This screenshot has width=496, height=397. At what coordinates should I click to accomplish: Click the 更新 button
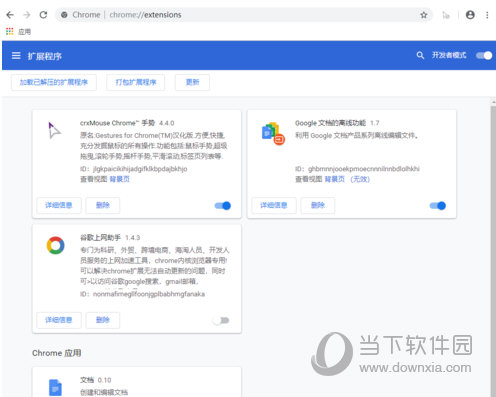click(x=192, y=82)
